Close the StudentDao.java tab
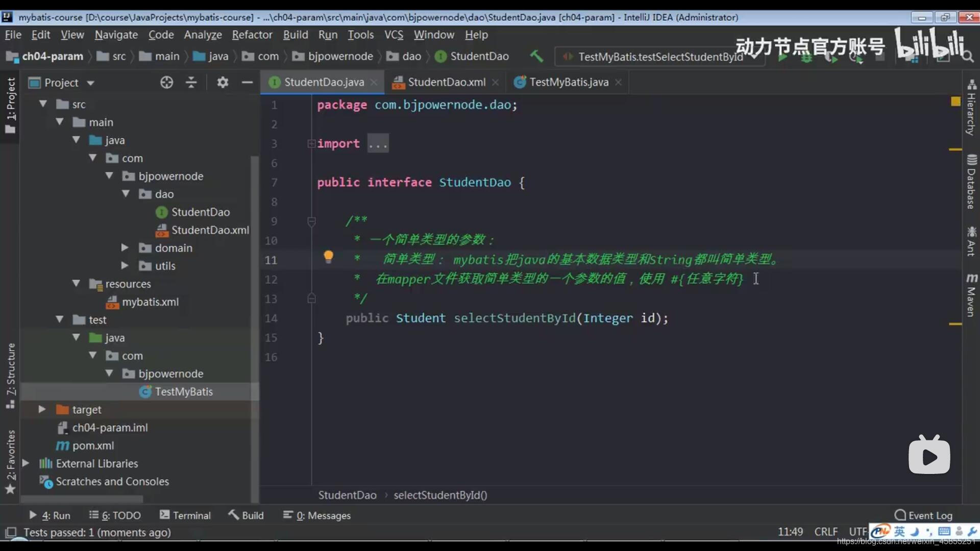 [374, 82]
